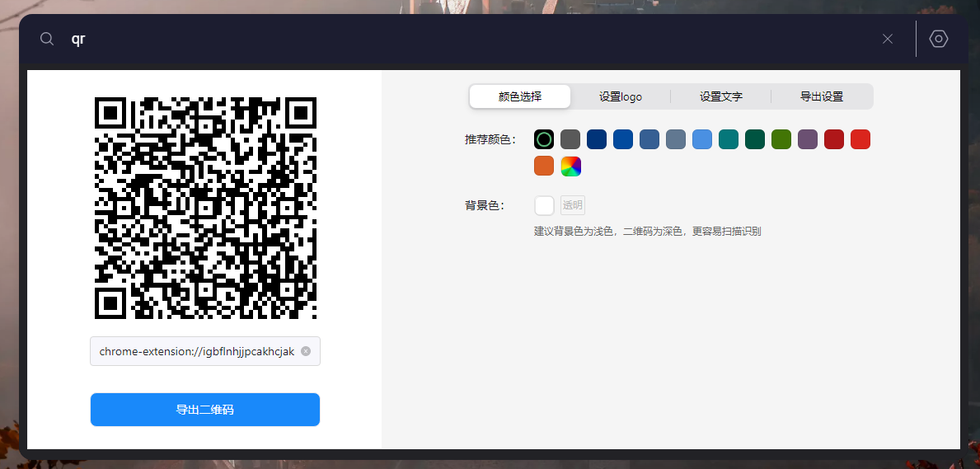Select the slate gray-blue color swatch
Screen dimensions: 980x469
click(676, 138)
